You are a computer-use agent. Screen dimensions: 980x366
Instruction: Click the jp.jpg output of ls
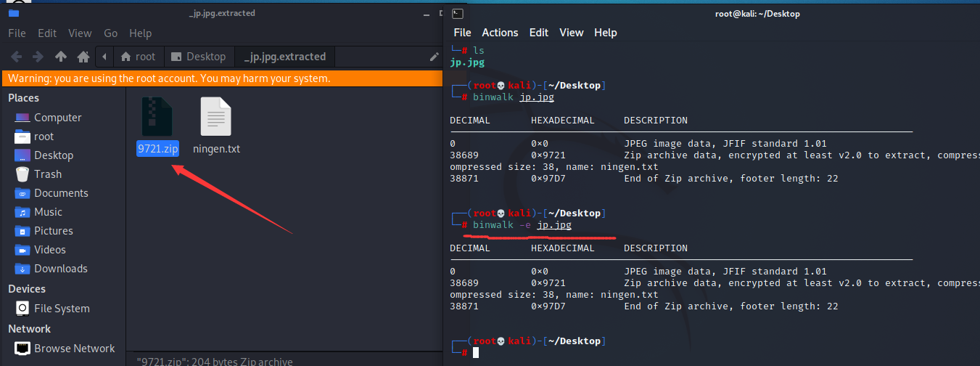467,62
